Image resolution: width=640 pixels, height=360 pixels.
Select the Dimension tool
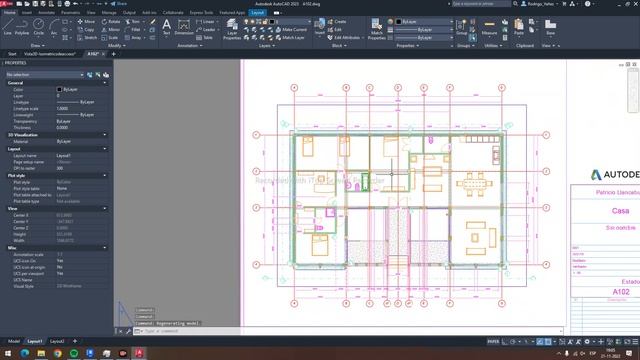[184, 27]
